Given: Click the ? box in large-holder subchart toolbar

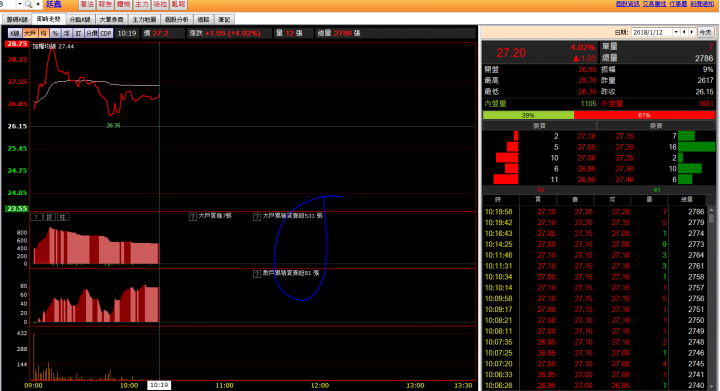Looking at the screenshot, I should pyautogui.click(x=36, y=217).
